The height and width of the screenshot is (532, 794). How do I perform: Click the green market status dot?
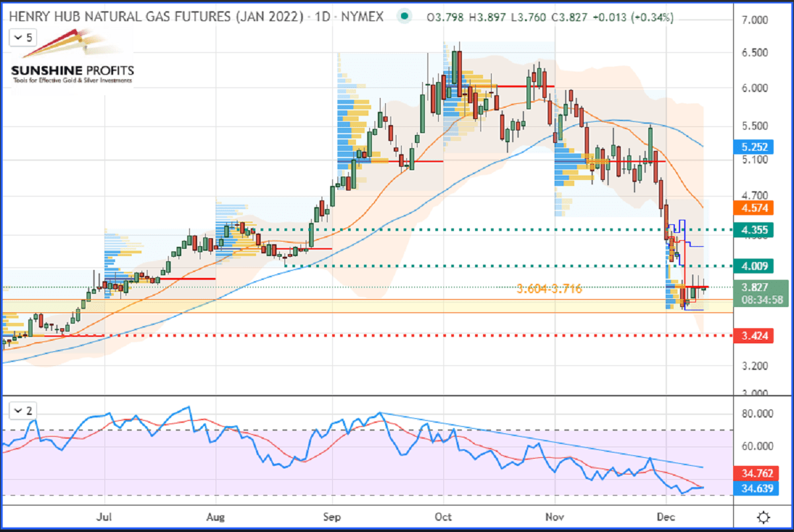click(404, 17)
